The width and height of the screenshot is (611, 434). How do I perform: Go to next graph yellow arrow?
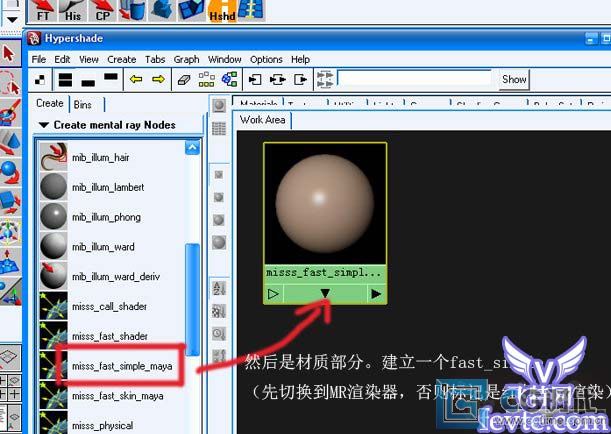(x=158, y=79)
